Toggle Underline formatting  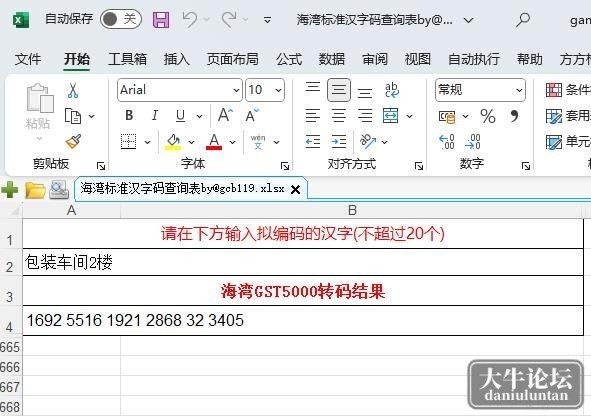click(x=181, y=116)
